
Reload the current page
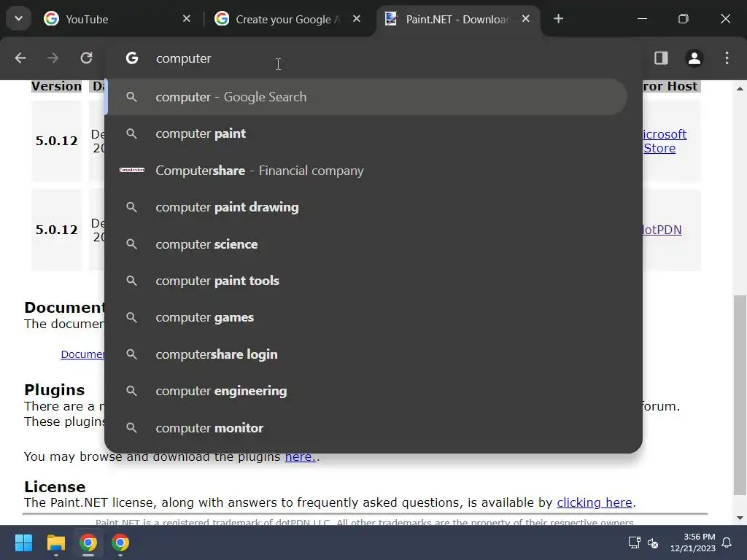86,58
